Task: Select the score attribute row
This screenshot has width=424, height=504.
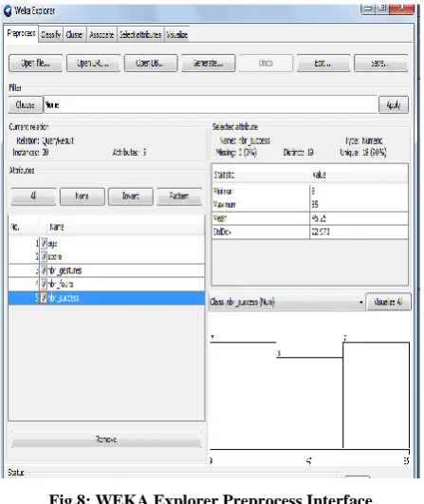Action: [106, 257]
